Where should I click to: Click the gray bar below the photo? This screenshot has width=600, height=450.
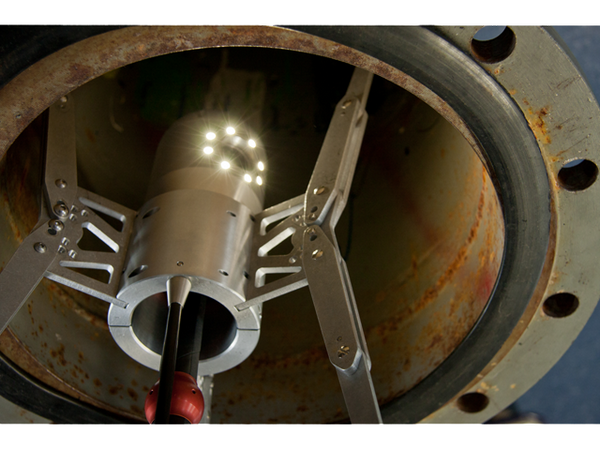(x=300, y=436)
